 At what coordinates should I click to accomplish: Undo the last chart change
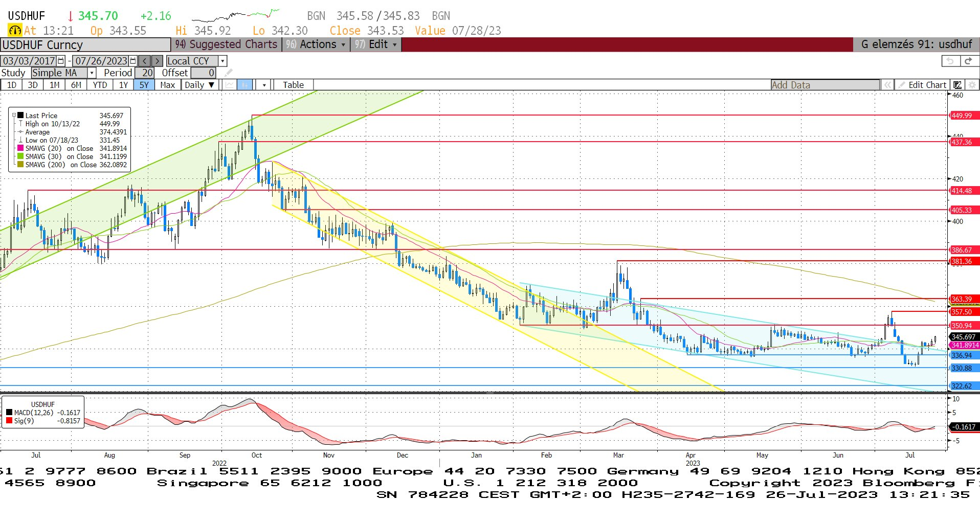coord(950,61)
